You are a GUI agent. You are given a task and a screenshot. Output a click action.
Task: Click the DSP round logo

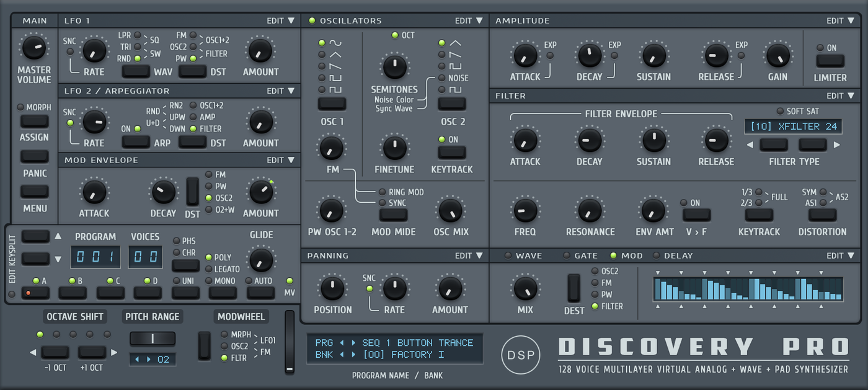[521, 355]
